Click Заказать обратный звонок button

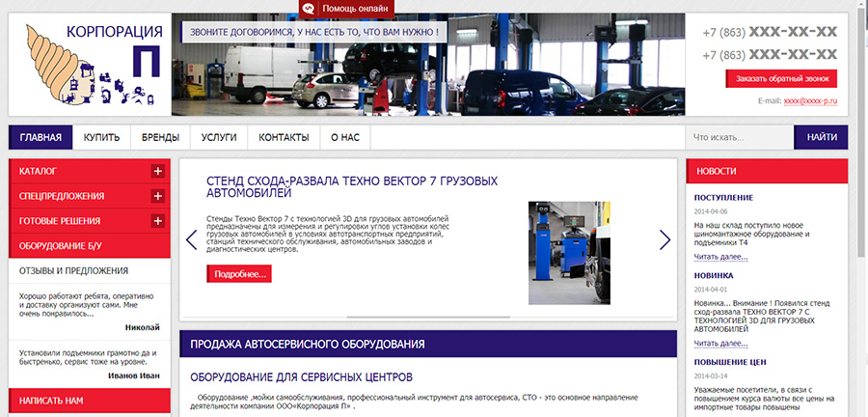pos(781,78)
